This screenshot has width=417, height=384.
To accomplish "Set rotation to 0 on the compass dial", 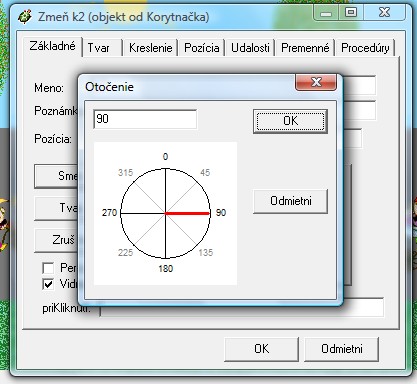I will (165, 156).
